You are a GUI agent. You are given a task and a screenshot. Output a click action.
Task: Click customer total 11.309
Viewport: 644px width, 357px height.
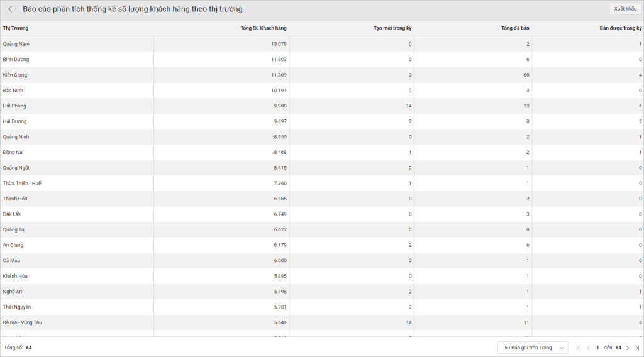click(279, 75)
